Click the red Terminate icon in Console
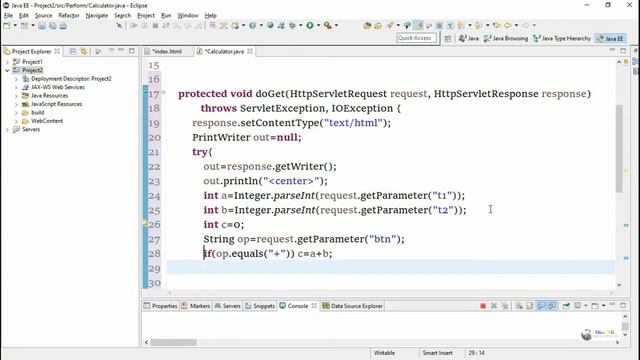 tap(483, 306)
